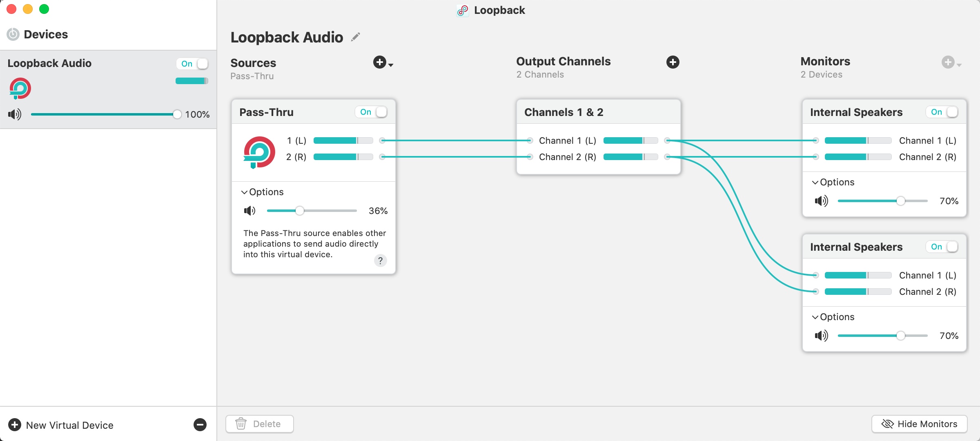Viewport: 980px width, 441px height.
Task: Switch off the first Internal Speakers monitor
Action: [x=942, y=112]
